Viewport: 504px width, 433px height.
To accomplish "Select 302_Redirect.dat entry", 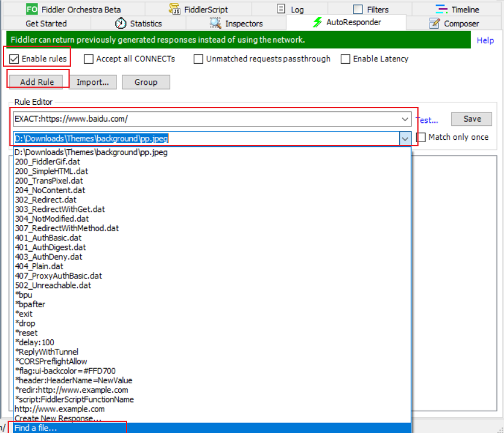I will pyautogui.click(x=212, y=200).
